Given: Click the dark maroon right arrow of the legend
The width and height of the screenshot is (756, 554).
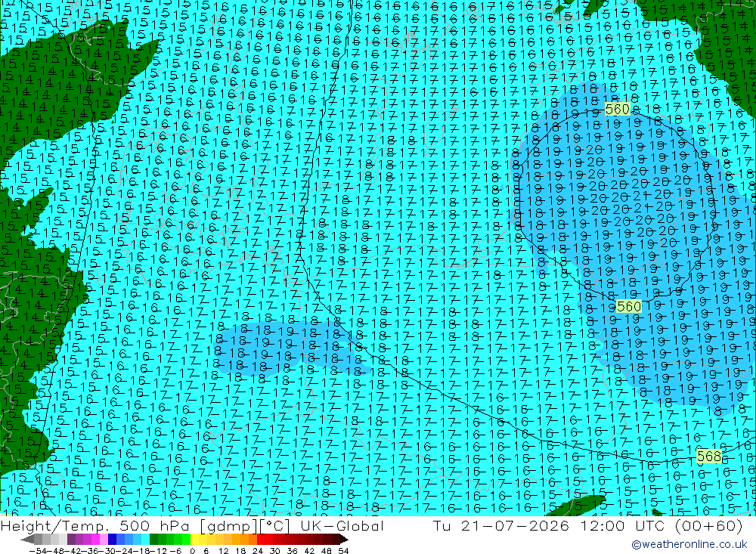Looking at the screenshot, I should 344,540.
